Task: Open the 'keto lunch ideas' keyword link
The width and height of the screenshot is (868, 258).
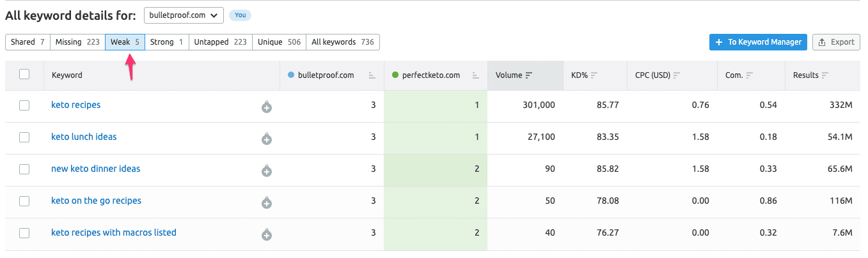Action: [x=84, y=137]
